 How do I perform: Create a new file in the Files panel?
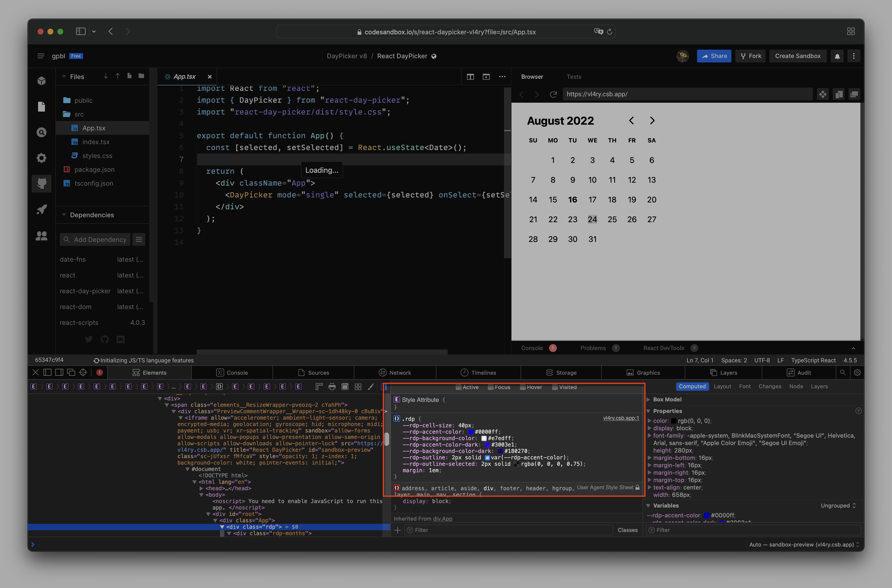coord(129,76)
